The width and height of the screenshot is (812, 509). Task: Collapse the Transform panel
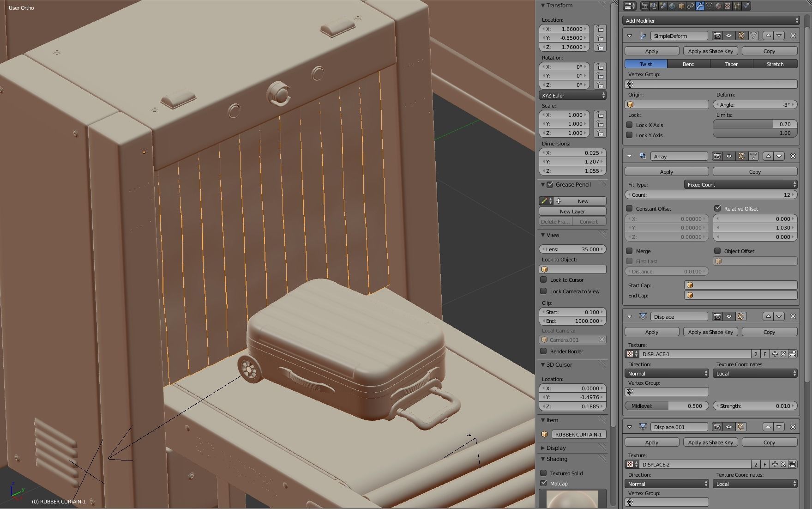[x=543, y=6]
